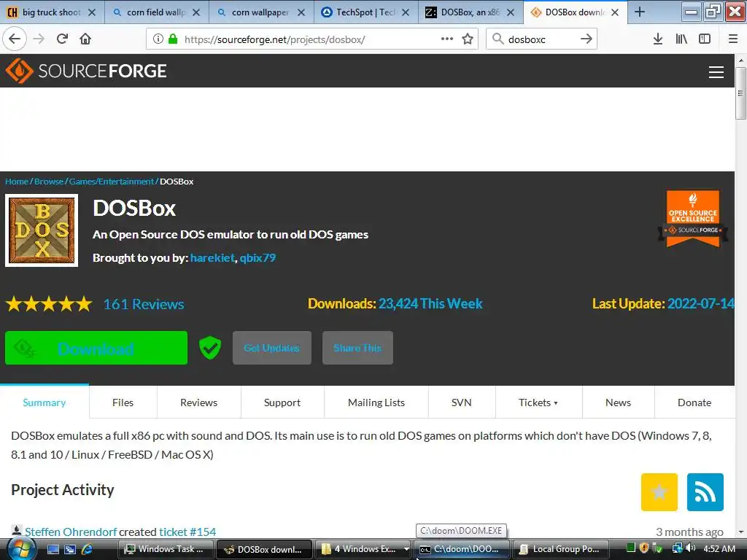This screenshot has height=560, width=747.
Task: Click the Share This button
Action: click(x=357, y=348)
